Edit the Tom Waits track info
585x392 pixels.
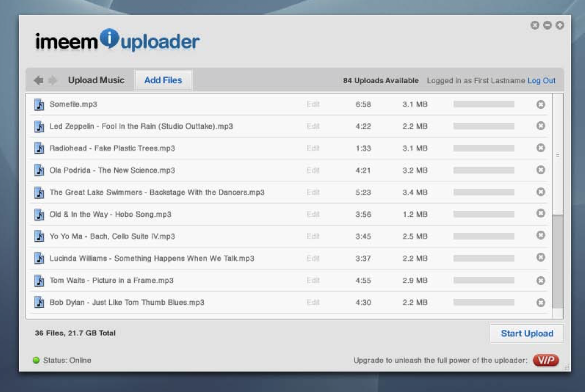tap(313, 280)
